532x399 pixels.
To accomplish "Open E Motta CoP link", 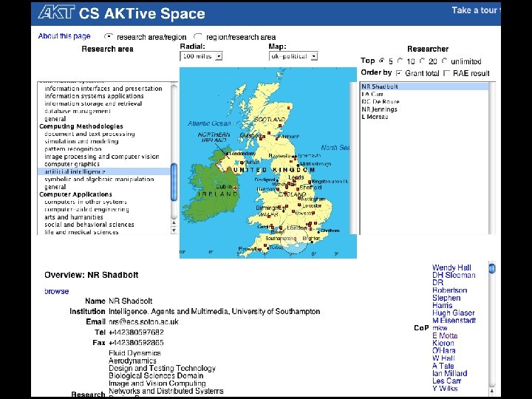I will pos(445,335).
